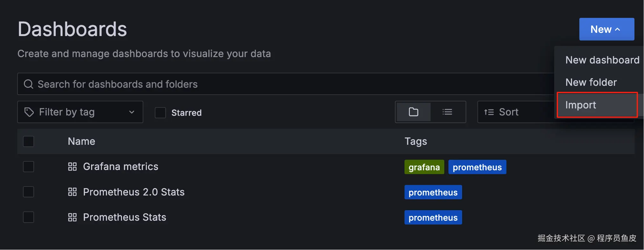This screenshot has width=644, height=250.
Task: Tick the select-all header checkbox
Action: coord(29,141)
